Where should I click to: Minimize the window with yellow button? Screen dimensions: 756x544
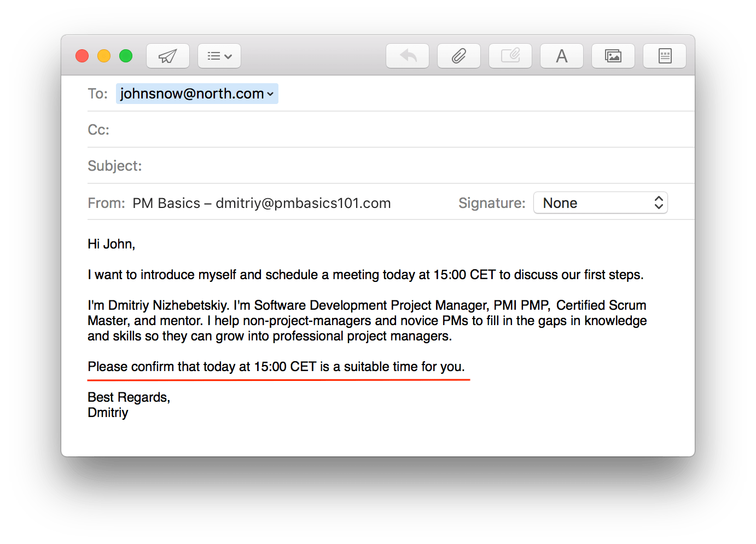pyautogui.click(x=104, y=56)
